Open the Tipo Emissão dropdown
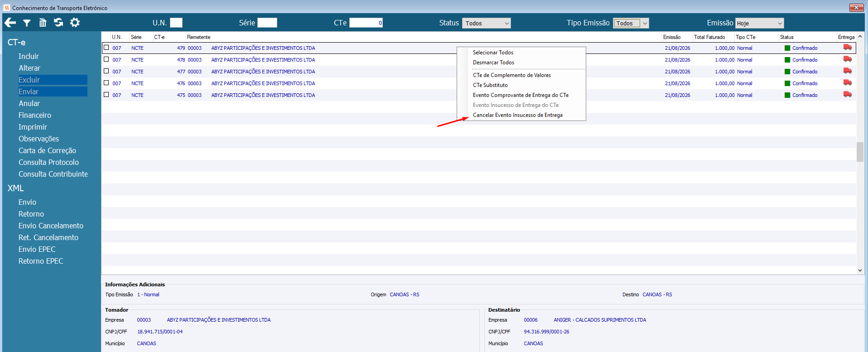Viewport: 868px width, 352px height. 631,23
